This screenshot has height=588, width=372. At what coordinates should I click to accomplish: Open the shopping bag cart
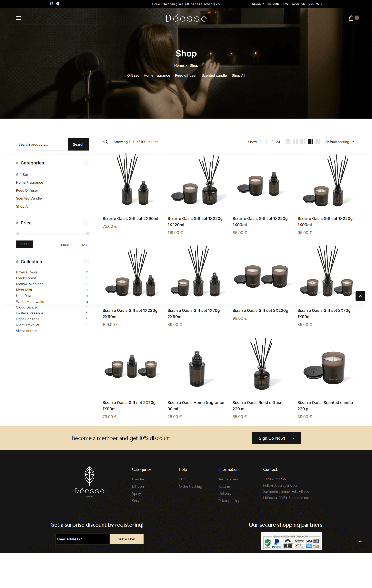351,18
